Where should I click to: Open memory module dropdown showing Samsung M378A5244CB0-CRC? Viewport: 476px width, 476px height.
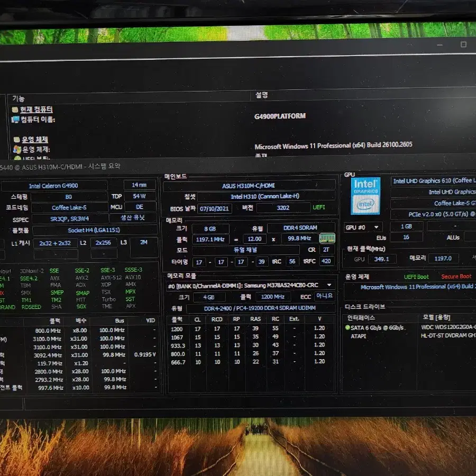coord(251,286)
